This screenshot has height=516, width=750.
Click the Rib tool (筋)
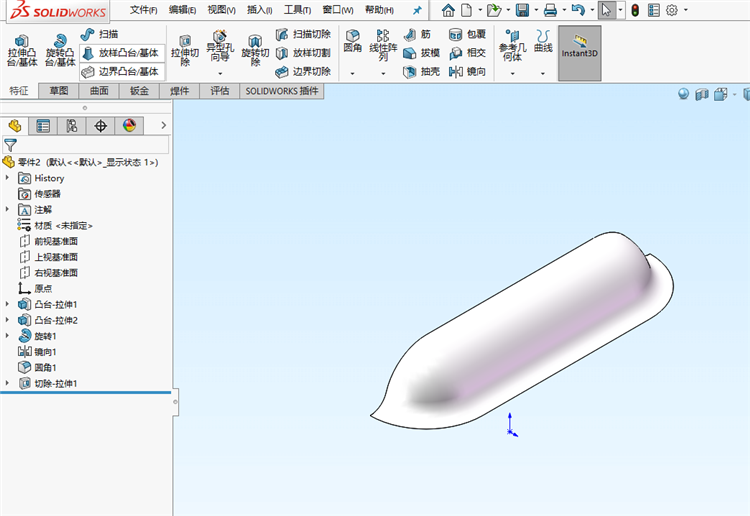(x=417, y=34)
